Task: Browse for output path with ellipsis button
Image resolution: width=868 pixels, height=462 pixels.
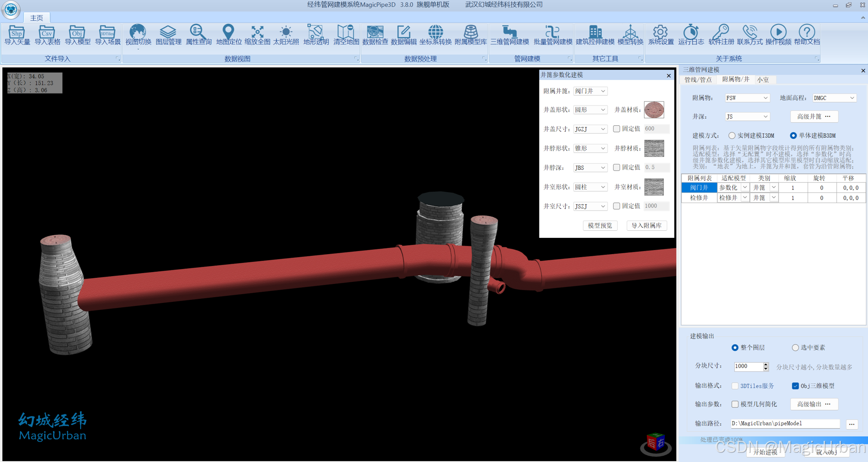Action: 852,424
